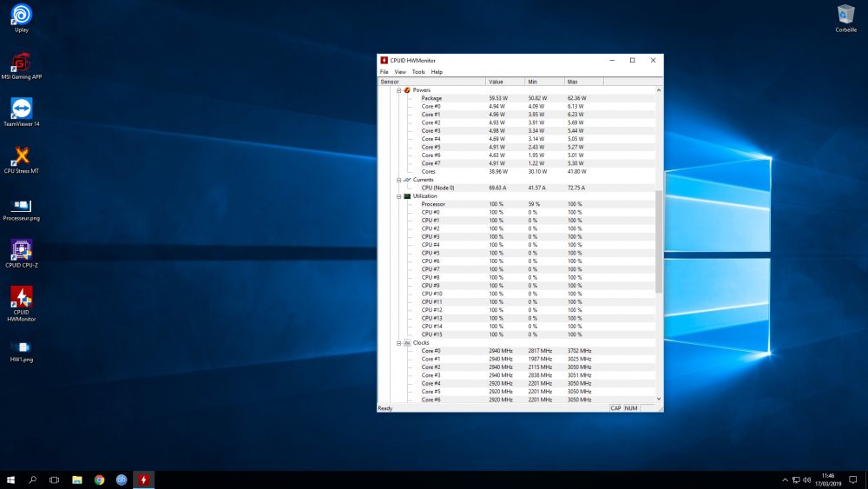Screen dimensions: 868x489
Task: Open the File menu in HWMonitor
Action: tap(384, 72)
